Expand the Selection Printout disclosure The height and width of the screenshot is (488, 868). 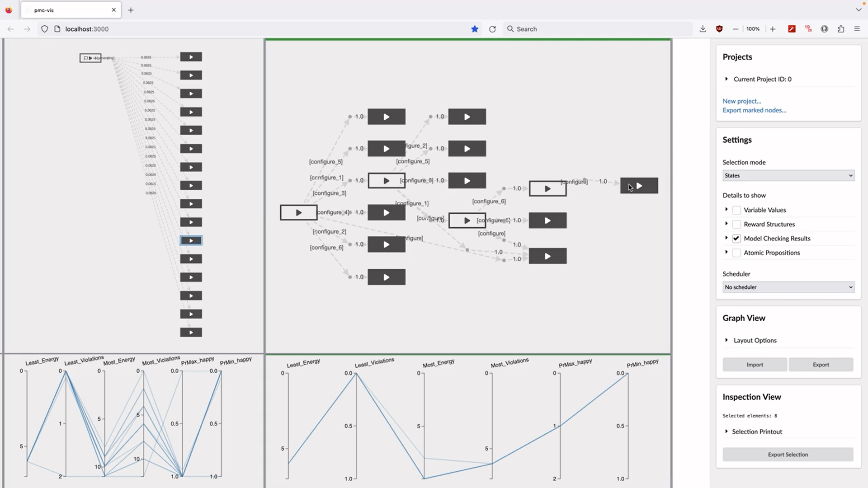756,432
